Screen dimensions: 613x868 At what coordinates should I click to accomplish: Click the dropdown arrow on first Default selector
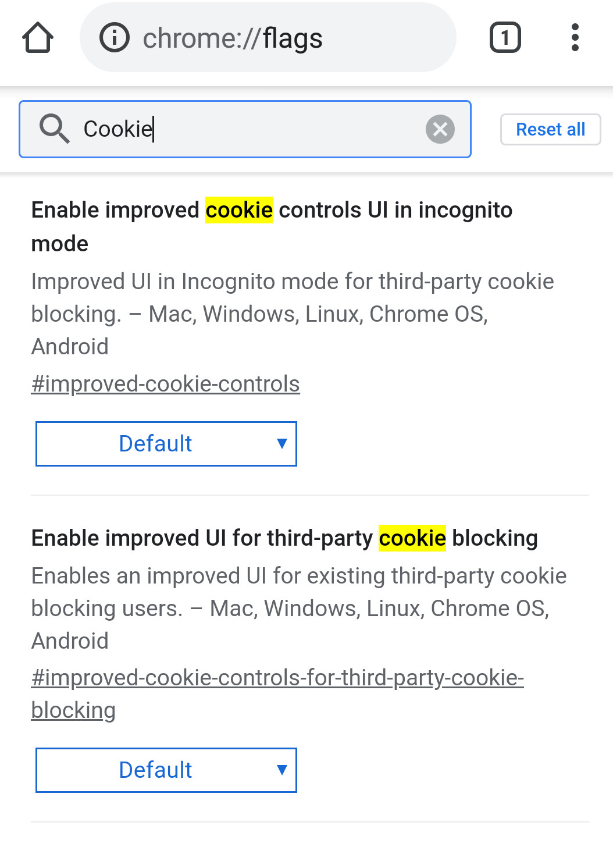281,443
